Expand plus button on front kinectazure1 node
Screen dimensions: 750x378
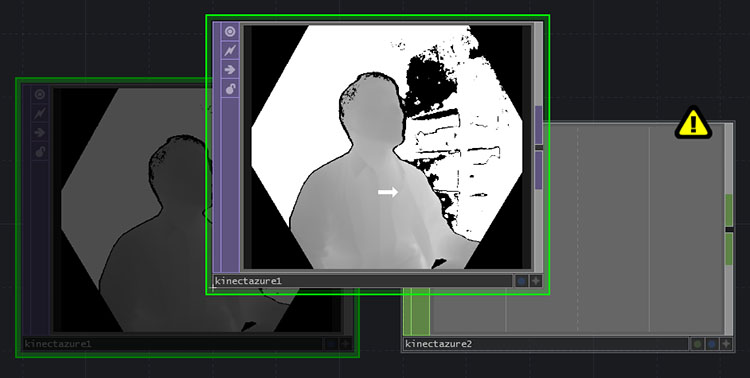point(536,281)
